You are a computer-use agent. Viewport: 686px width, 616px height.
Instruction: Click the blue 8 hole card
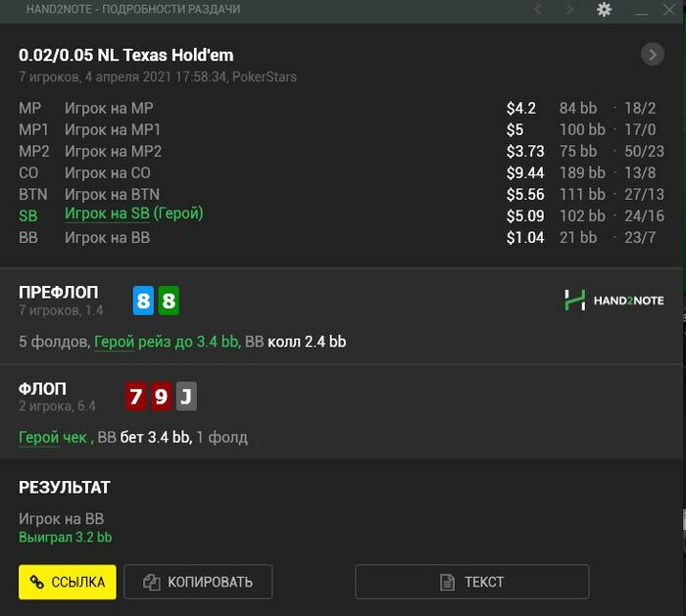click(x=143, y=301)
